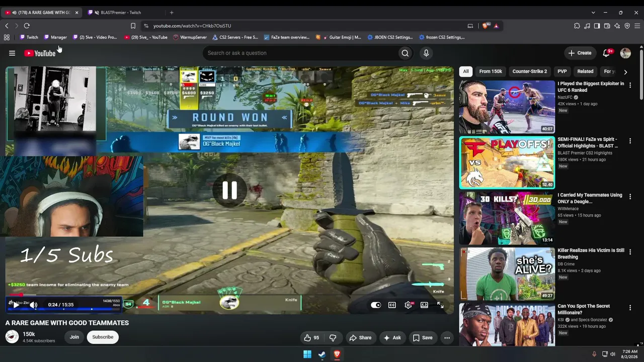Open Brave Leo AI sparkle icon
Image resolution: width=644 pixels, height=362 pixels.
tap(617, 26)
